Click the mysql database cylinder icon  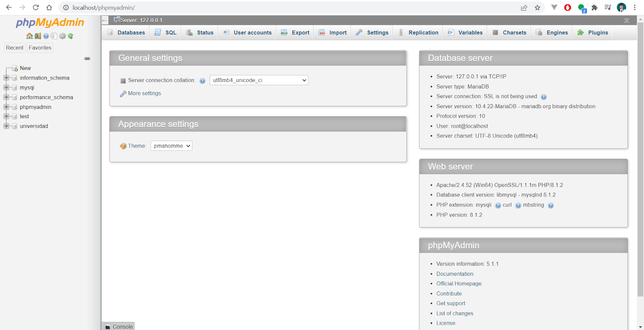pyautogui.click(x=14, y=88)
